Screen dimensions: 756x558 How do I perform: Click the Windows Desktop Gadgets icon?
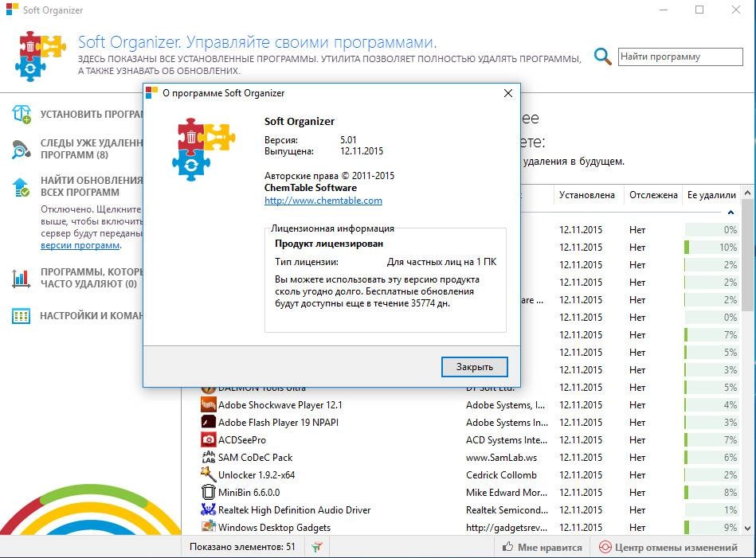208,527
